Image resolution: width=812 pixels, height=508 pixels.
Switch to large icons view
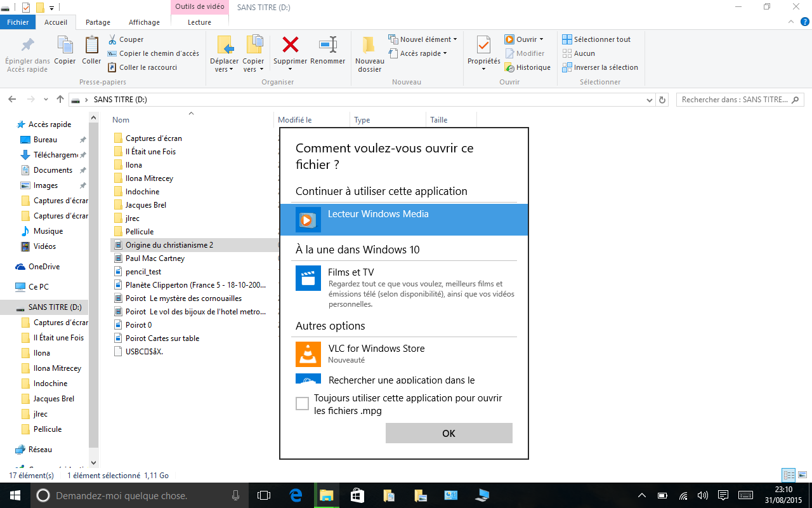point(802,475)
